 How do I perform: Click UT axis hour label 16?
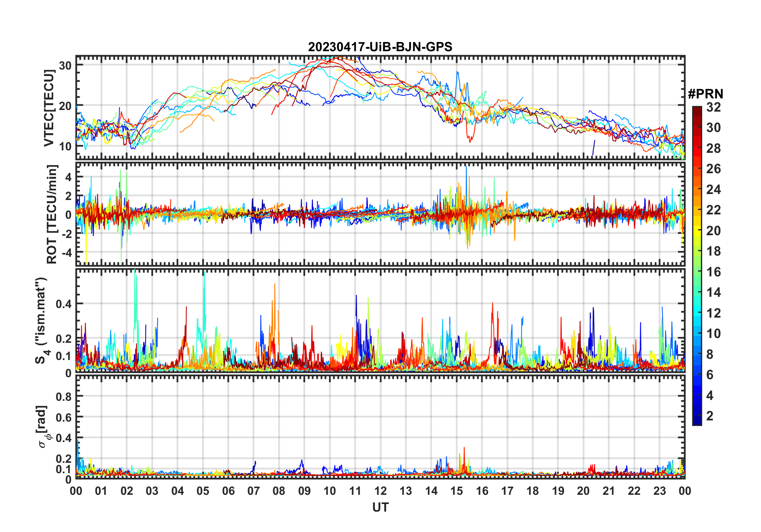point(482,491)
